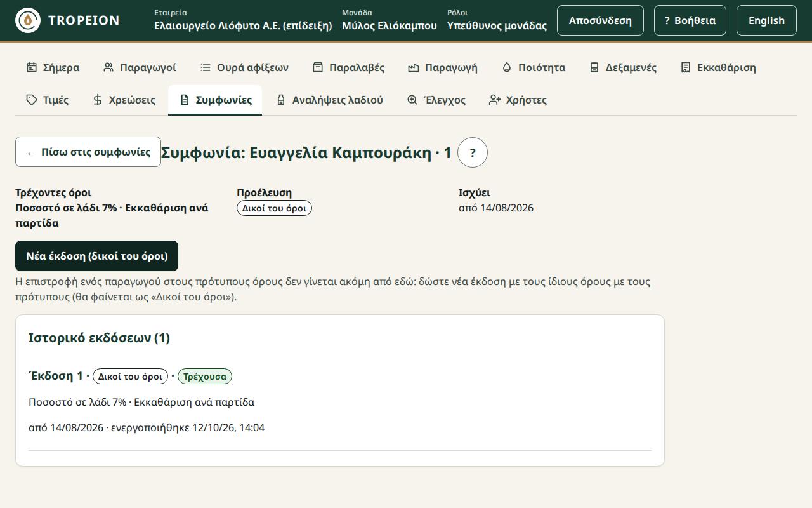Switch to the Χρεώσεις tab

click(124, 100)
